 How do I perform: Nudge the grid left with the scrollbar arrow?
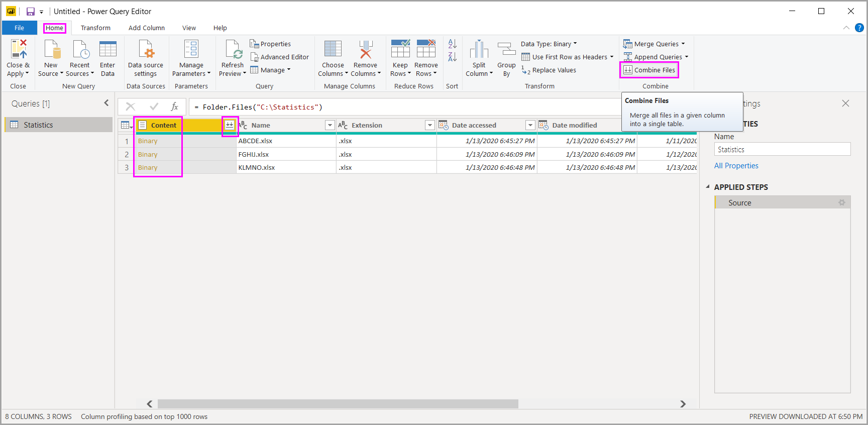coord(150,404)
